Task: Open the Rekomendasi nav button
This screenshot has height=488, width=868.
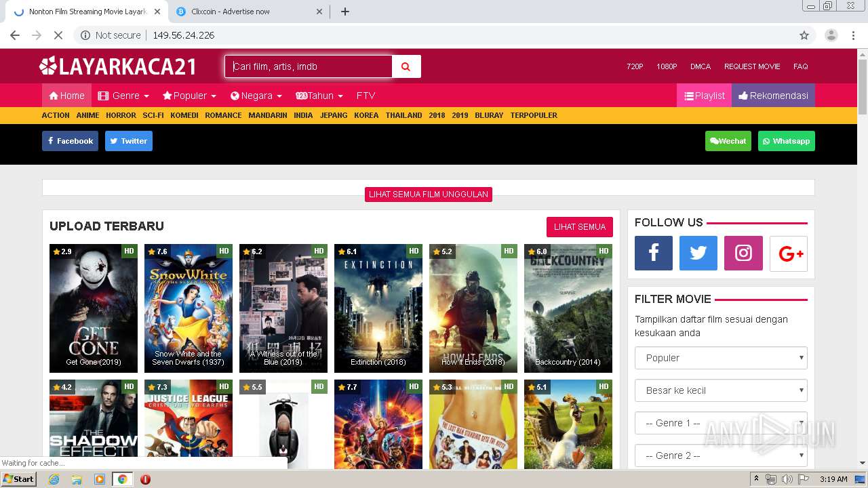Action: click(773, 96)
